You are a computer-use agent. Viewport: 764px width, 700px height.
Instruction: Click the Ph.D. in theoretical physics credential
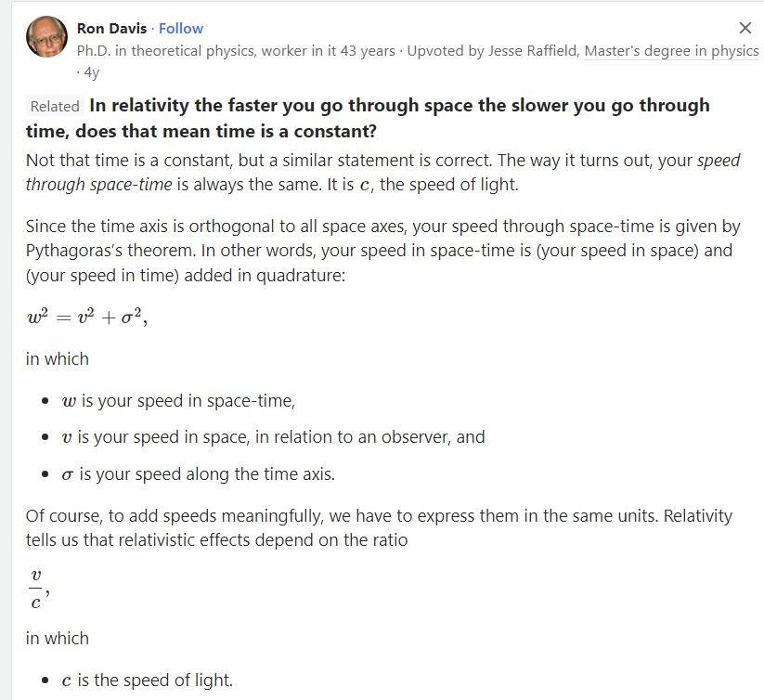pyautogui.click(x=236, y=51)
